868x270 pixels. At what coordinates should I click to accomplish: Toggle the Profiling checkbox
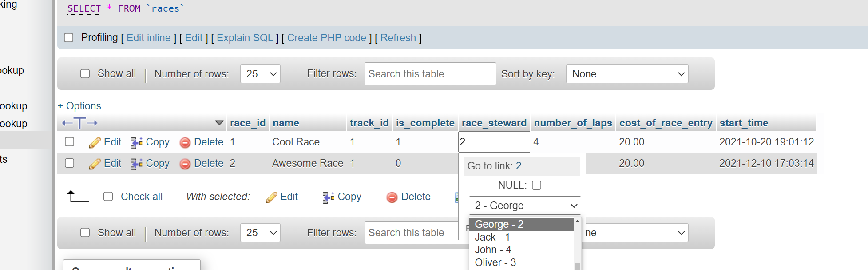click(x=69, y=37)
